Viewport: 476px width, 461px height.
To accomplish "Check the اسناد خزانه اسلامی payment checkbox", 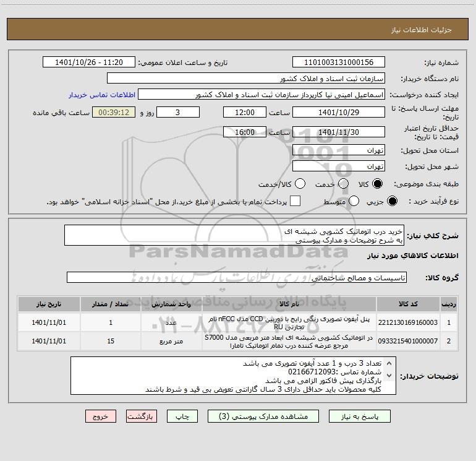I will 295,201.
